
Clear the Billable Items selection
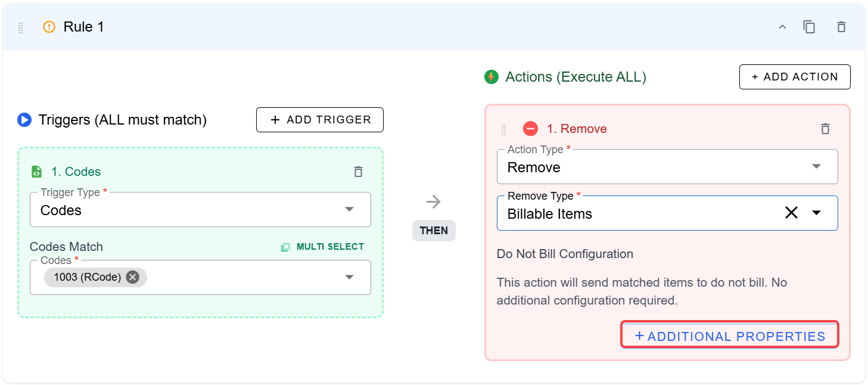(x=791, y=213)
